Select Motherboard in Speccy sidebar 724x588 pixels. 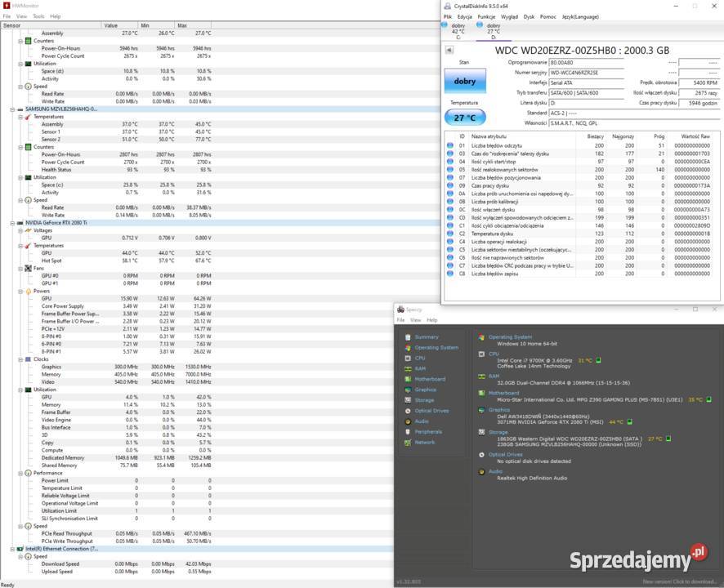(x=430, y=379)
